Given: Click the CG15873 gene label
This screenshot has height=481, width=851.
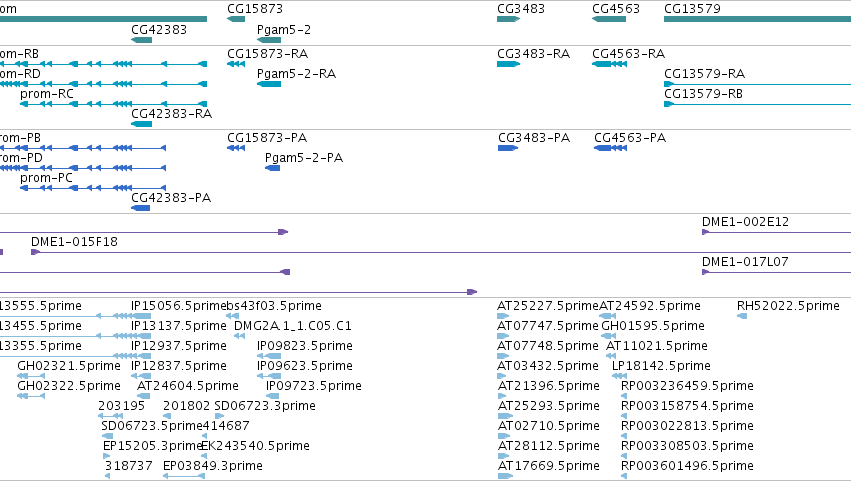Looking at the screenshot, I should (x=255, y=9).
